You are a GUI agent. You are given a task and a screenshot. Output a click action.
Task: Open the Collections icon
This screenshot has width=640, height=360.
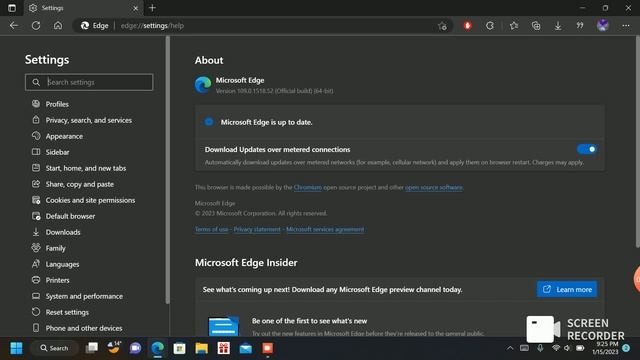coord(536,26)
